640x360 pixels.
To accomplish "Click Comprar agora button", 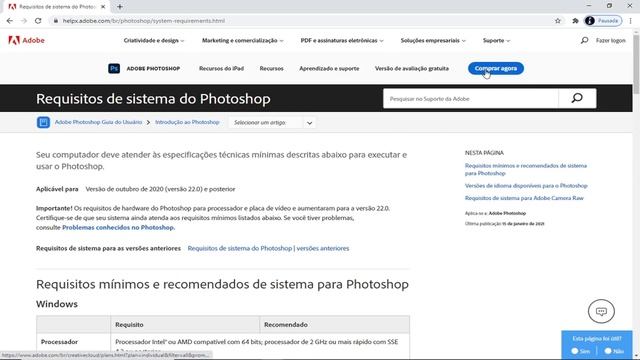I will (x=496, y=69).
